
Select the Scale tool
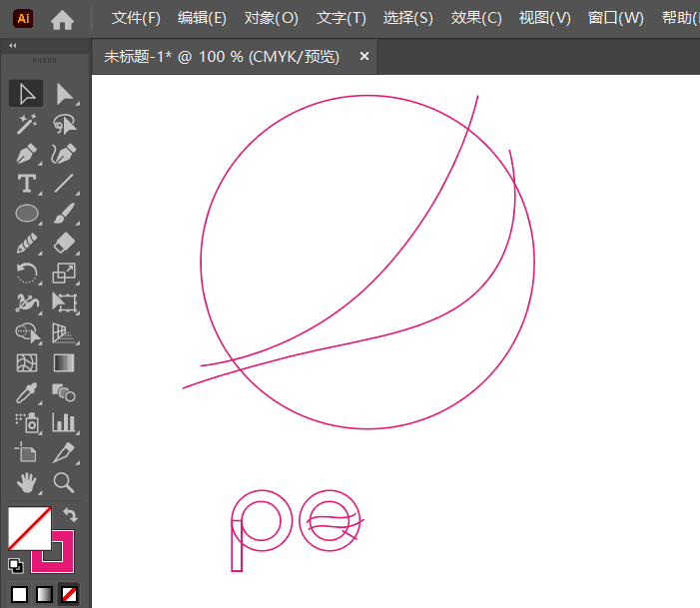[x=64, y=273]
